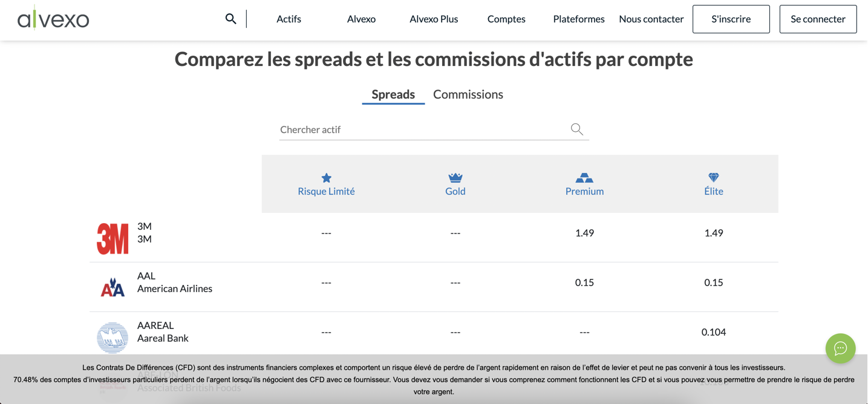Click the American Airlines logo
868x404 pixels.
[x=113, y=288]
